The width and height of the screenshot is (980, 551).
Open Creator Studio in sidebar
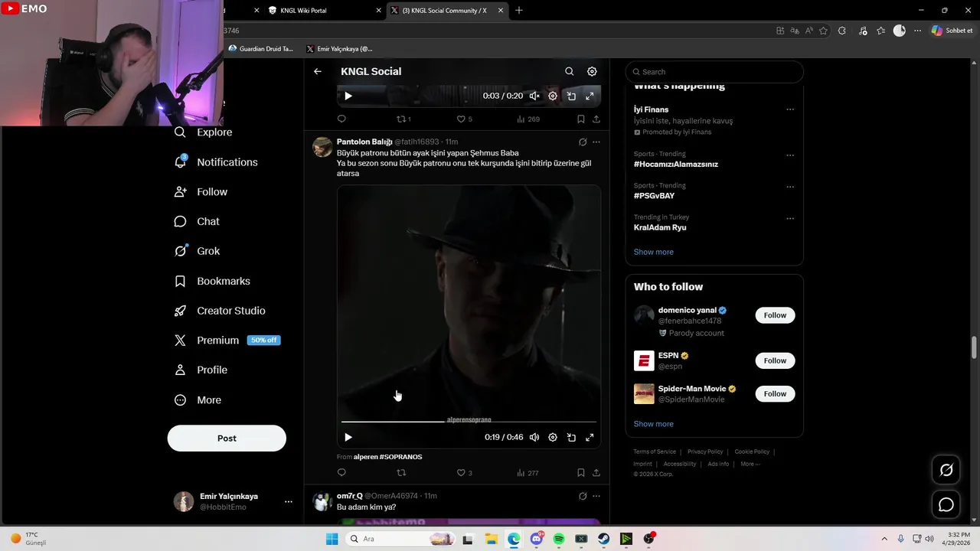pyautogui.click(x=220, y=311)
